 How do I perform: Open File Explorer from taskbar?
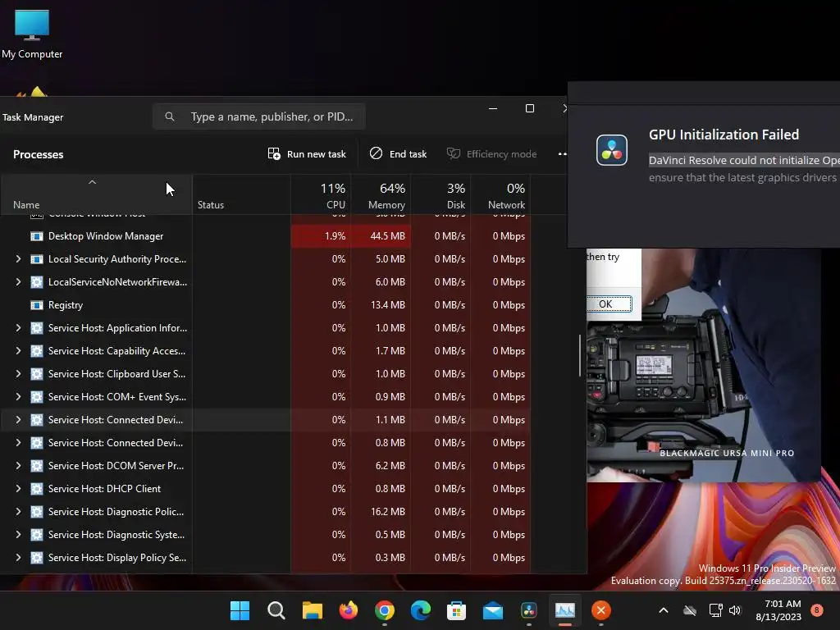[x=313, y=610]
